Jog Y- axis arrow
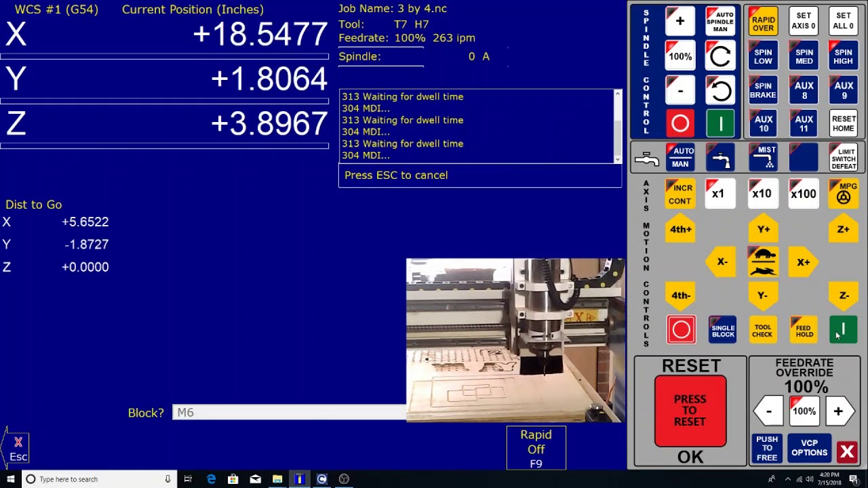 [763, 296]
